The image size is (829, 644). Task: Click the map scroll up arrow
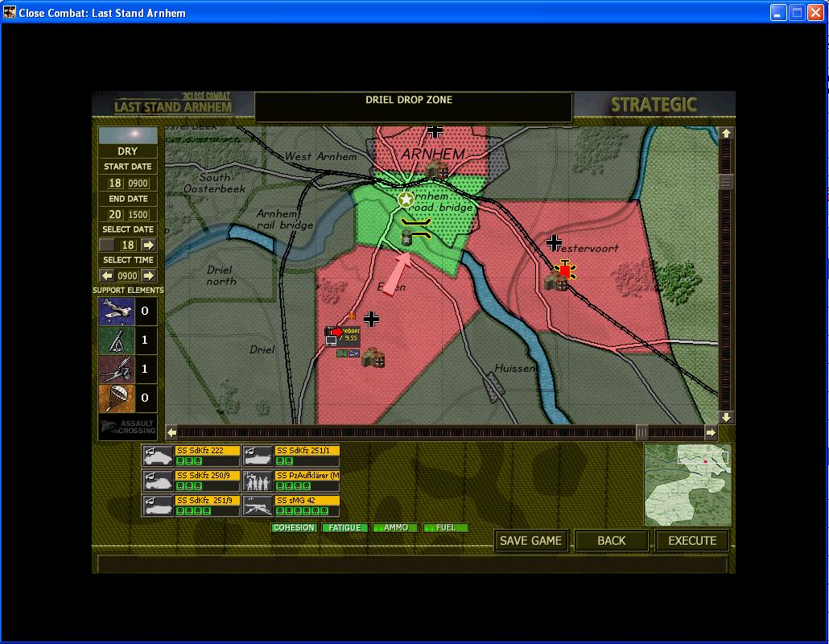[x=727, y=134]
